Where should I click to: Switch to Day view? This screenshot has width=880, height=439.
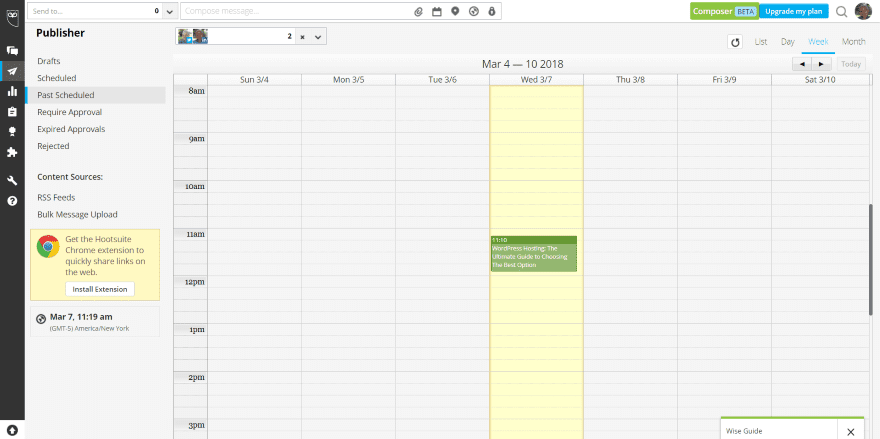point(788,42)
